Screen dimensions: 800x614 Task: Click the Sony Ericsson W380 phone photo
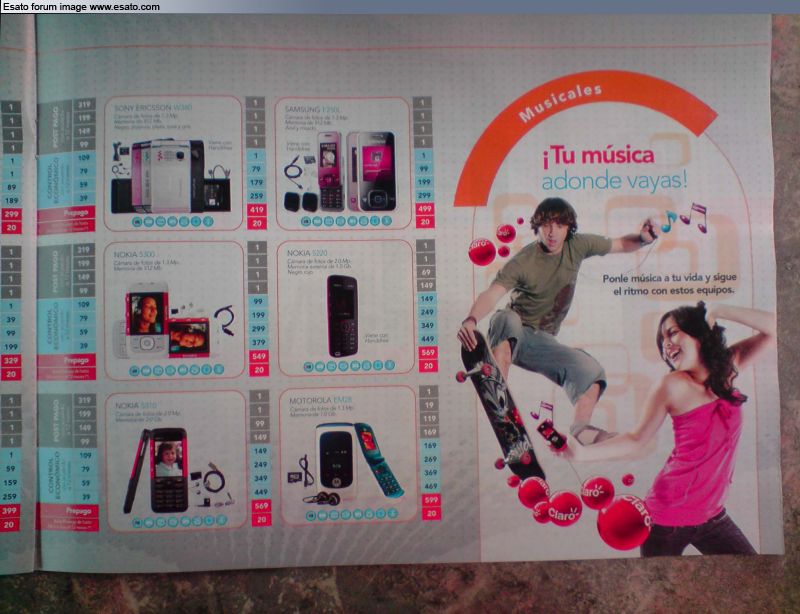(x=171, y=175)
